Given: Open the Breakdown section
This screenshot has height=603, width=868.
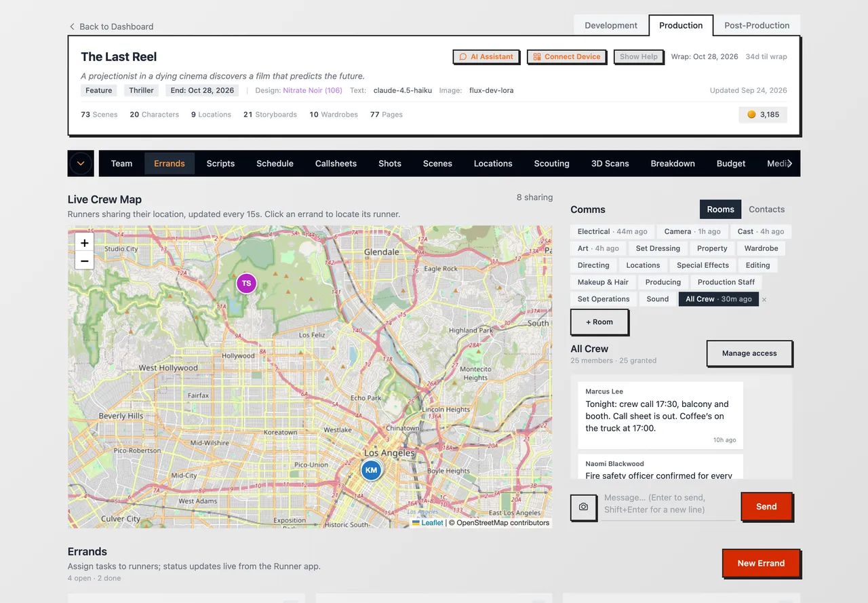Looking at the screenshot, I should point(673,163).
